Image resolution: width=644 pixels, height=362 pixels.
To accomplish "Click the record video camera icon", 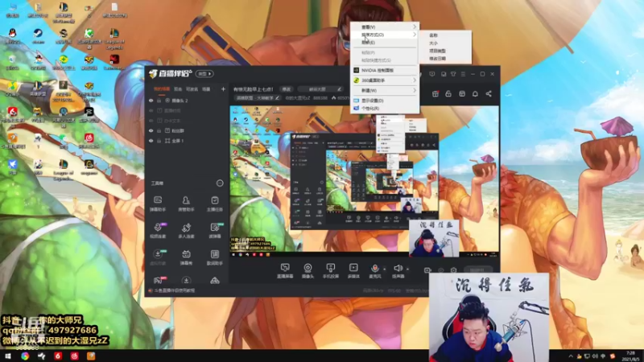I will pyautogui.click(x=427, y=270).
